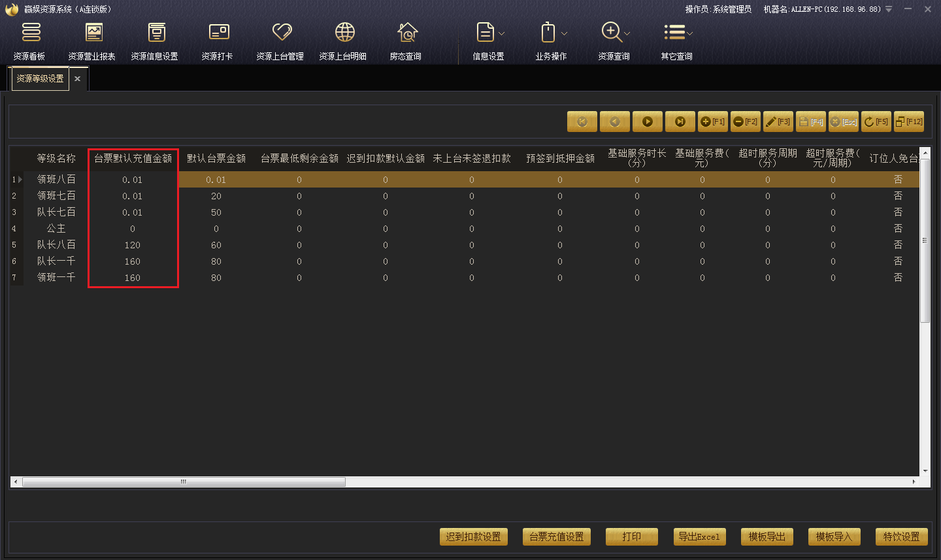Image resolution: width=941 pixels, height=560 pixels.
Task: Expand the 信息设置 menu
Action: click(x=489, y=41)
